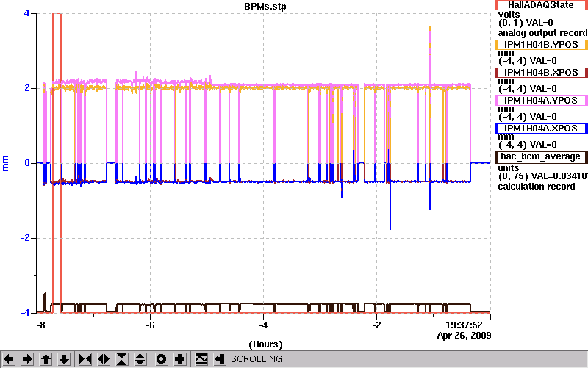588x368 pixels.
Task: Click the -6 tick label on the time axis
Action: (x=150, y=325)
